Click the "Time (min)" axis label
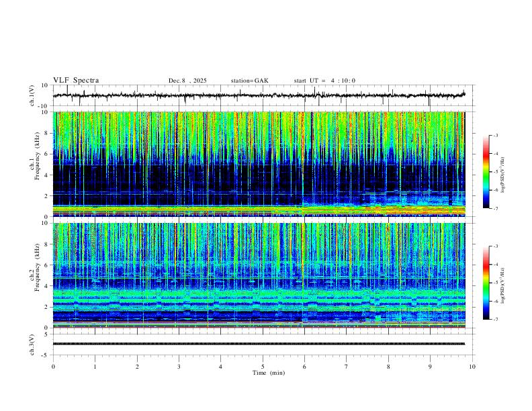Image resolution: width=532 pixels, height=411 pixels. 269,373
